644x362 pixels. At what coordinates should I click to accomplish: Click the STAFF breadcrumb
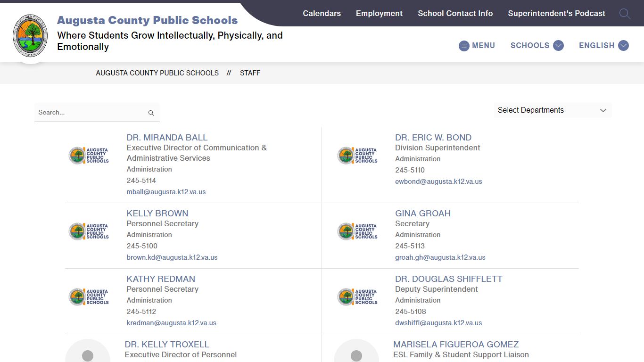pos(250,73)
